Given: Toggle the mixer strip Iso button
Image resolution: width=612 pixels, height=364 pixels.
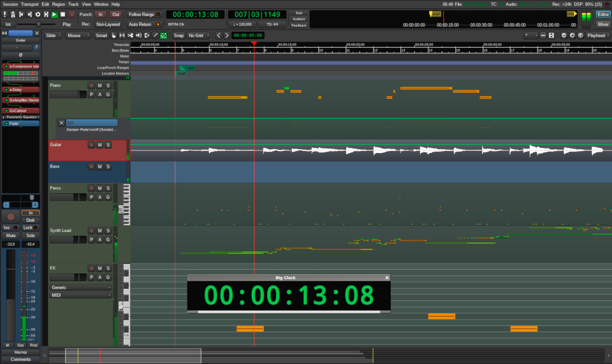Looking at the screenshot, I should (11, 228).
